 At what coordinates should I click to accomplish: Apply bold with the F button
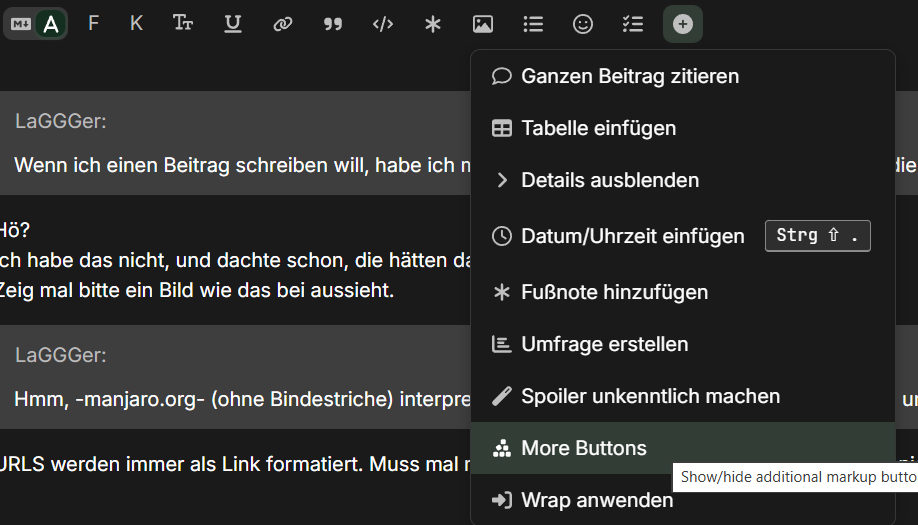[93, 24]
